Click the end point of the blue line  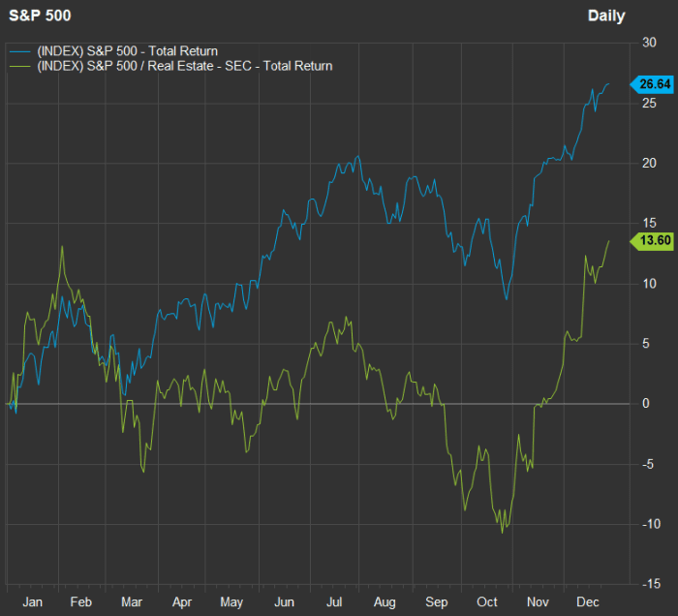point(609,84)
